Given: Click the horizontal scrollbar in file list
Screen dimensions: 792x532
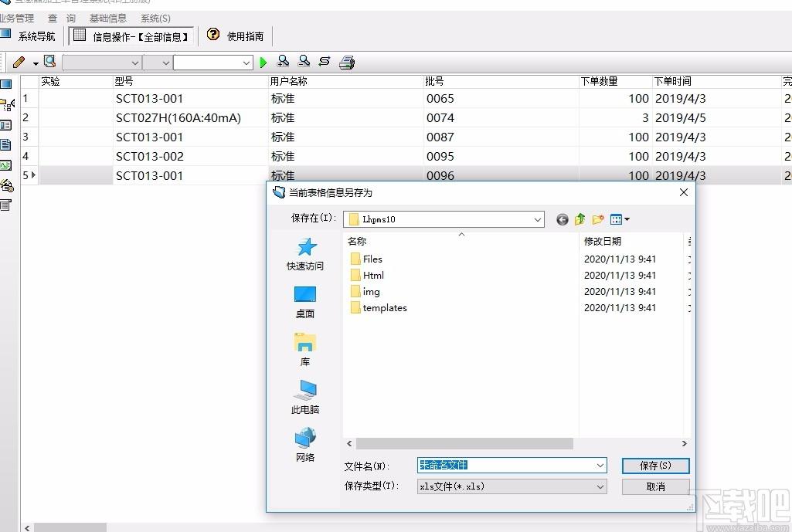Looking at the screenshot, I should 464,444.
